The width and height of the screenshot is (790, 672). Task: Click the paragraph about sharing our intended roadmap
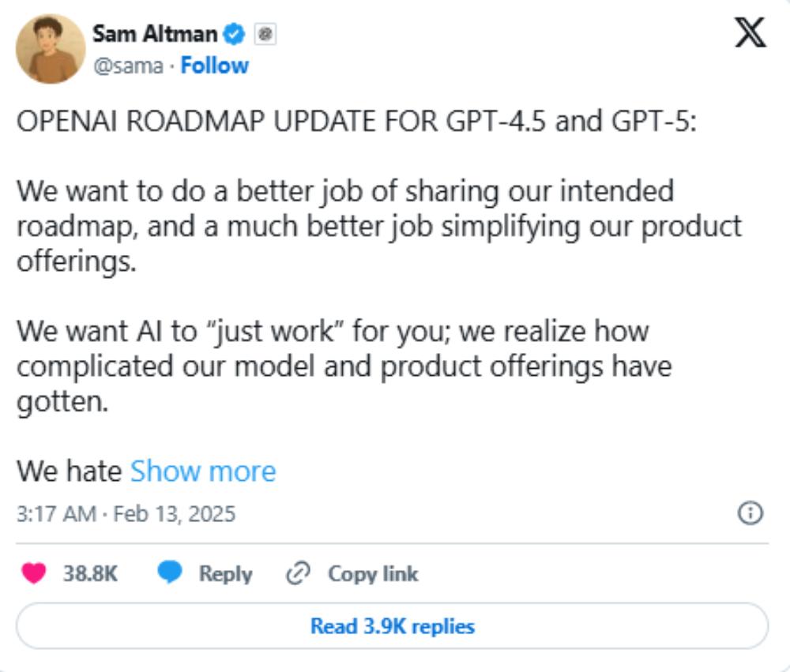[378, 226]
